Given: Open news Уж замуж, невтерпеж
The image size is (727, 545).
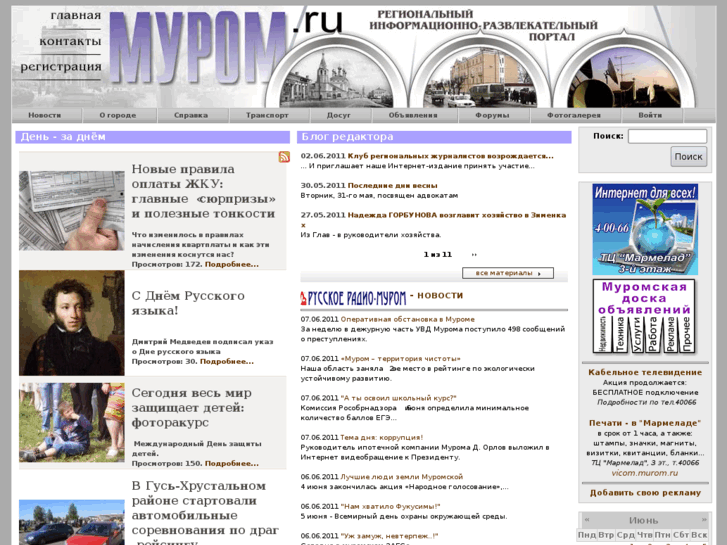Looking at the screenshot, I should [389, 536].
